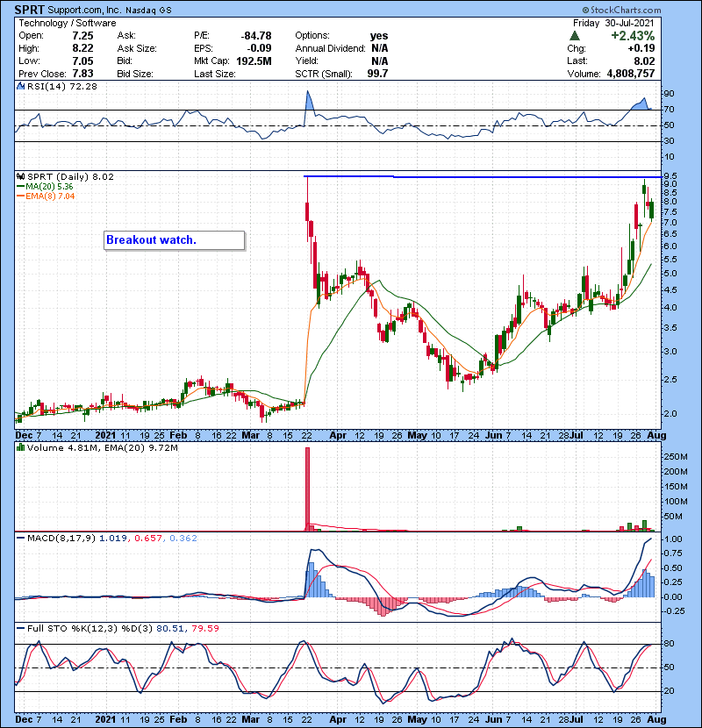Click the Last price 8.02 in header
This screenshot has height=728, width=702.
644,61
